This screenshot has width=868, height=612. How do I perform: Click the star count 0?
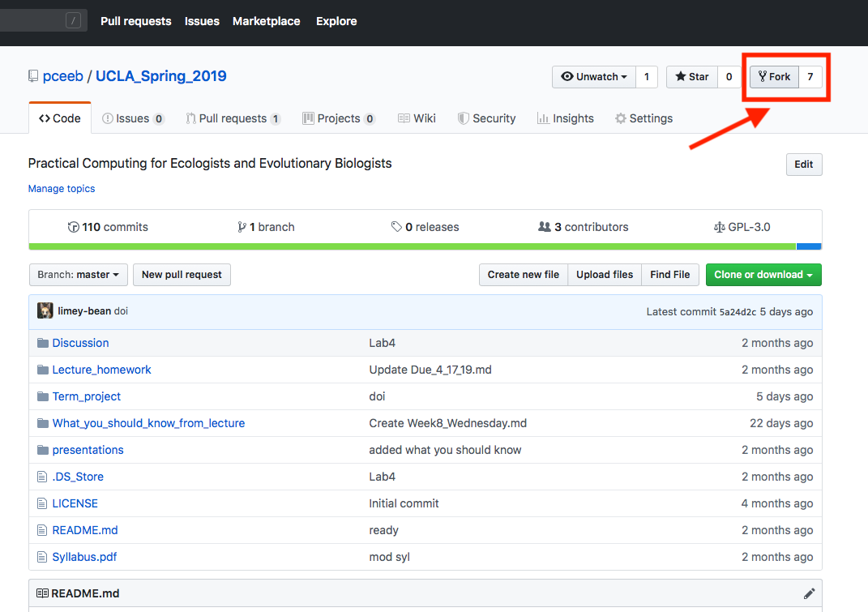729,77
